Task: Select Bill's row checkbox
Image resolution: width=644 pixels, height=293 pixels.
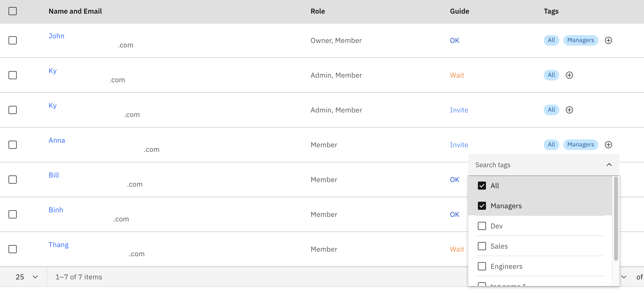Action: point(13,180)
